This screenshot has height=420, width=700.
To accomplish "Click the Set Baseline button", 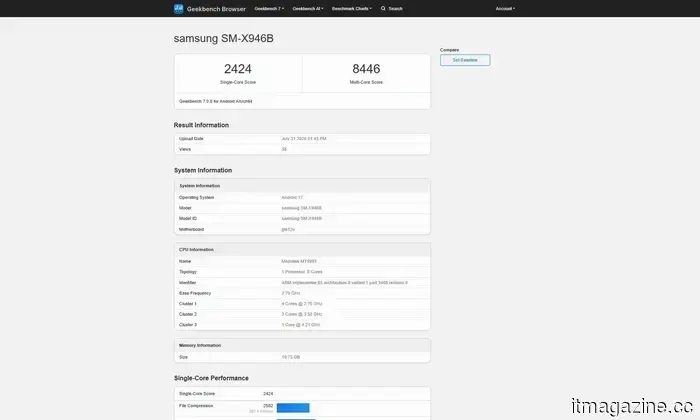I will click(465, 60).
